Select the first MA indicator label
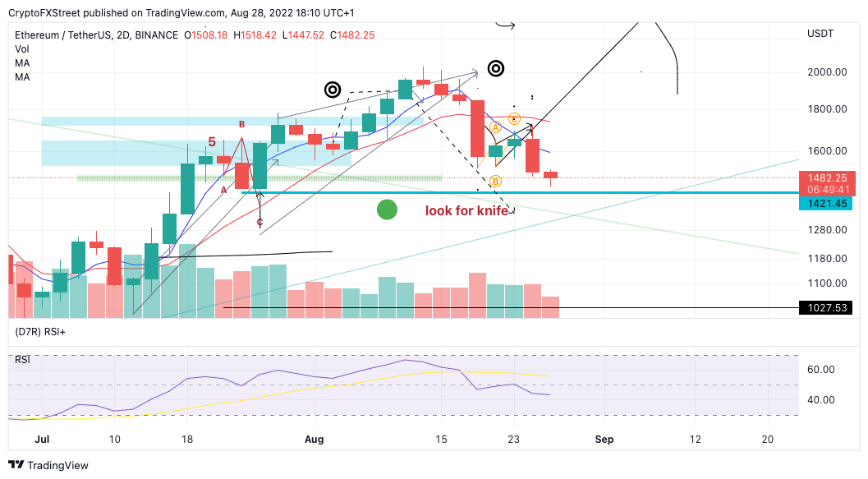 click(22, 63)
